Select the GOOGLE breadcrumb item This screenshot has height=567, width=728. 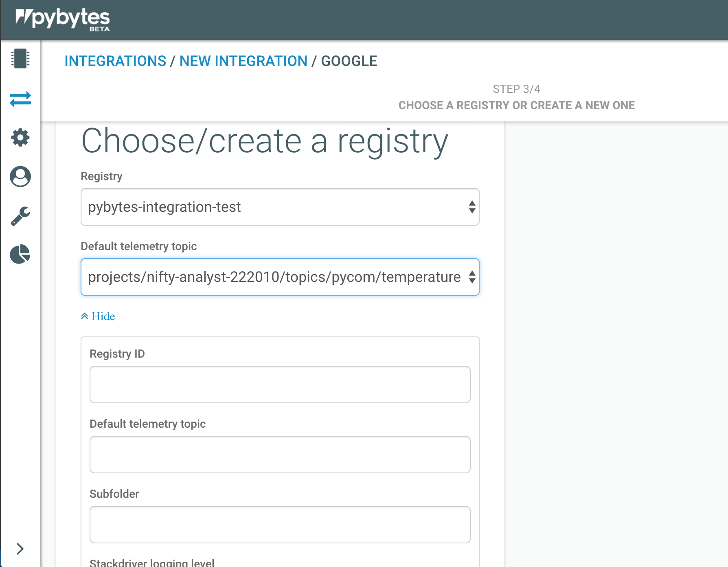[349, 61]
